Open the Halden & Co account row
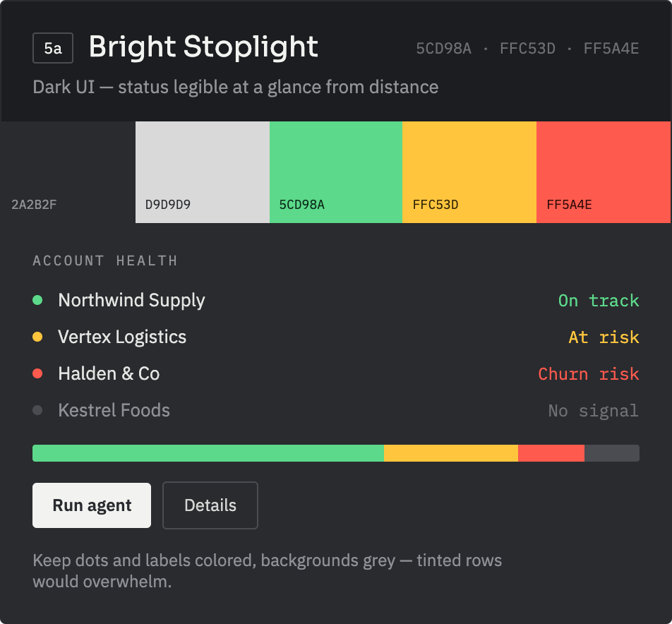Screen dimensions: 672x624 coord(336,373)
